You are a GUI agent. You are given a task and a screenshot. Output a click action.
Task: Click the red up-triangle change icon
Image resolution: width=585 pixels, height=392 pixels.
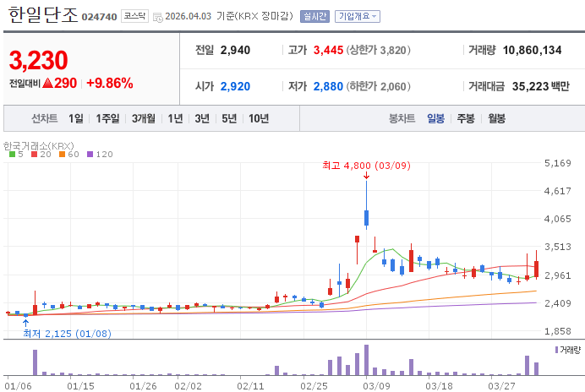47,83
